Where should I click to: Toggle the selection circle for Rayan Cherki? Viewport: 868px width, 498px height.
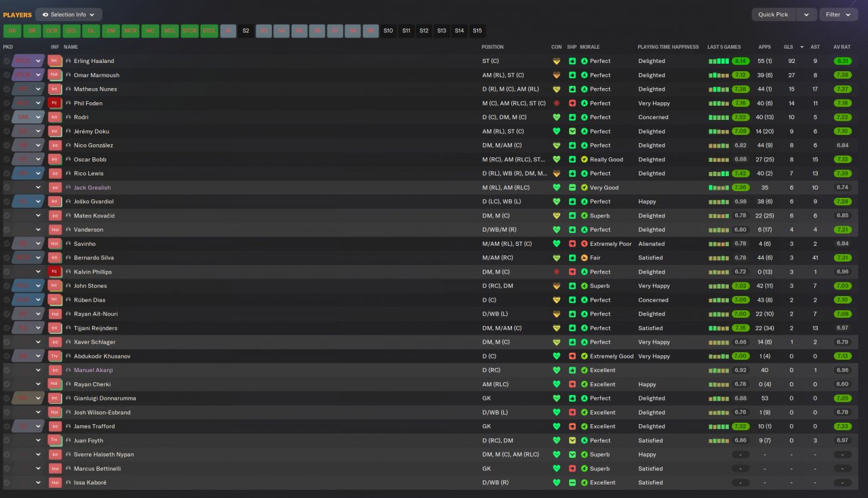[7, 384]
